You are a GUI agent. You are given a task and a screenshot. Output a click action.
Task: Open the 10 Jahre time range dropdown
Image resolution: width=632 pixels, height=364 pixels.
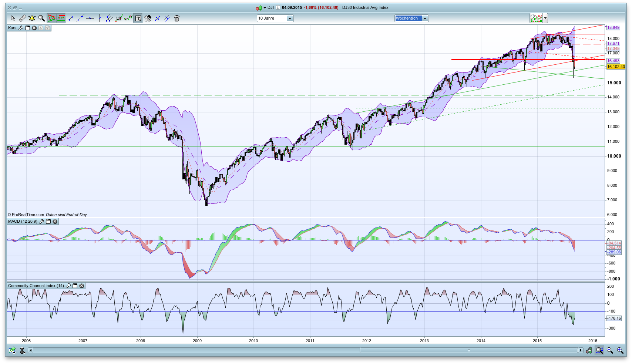(x=290, y=18)
